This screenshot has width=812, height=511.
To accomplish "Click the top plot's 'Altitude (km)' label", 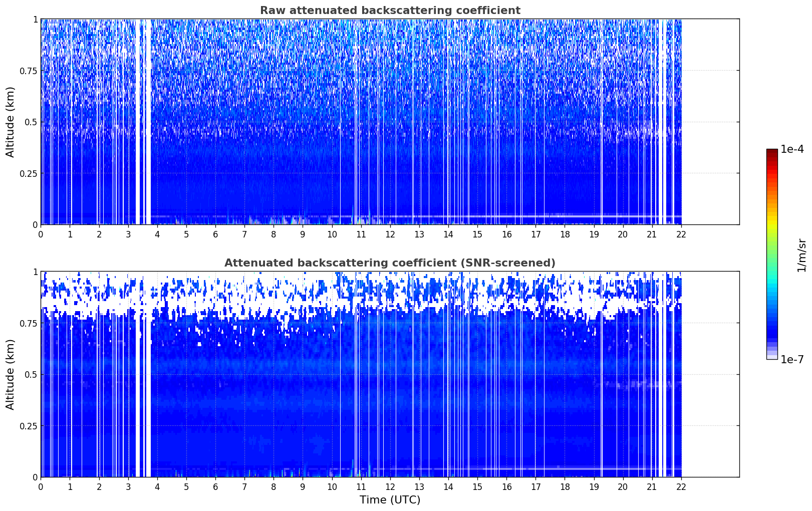I will click(11, 122).
